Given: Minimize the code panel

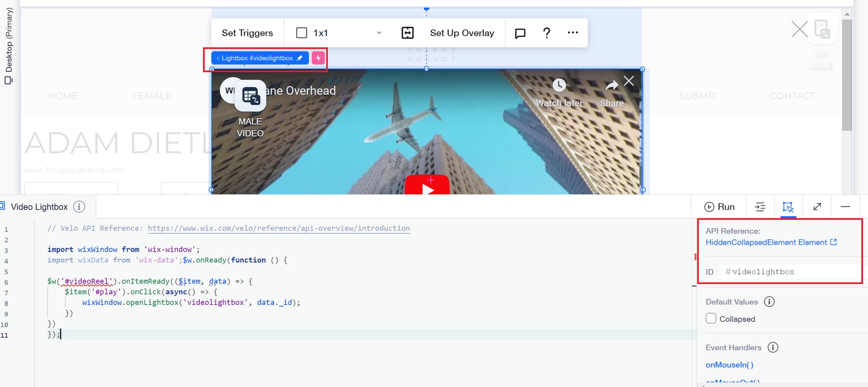Looking at the screenshot, I should tap(845, 207).
